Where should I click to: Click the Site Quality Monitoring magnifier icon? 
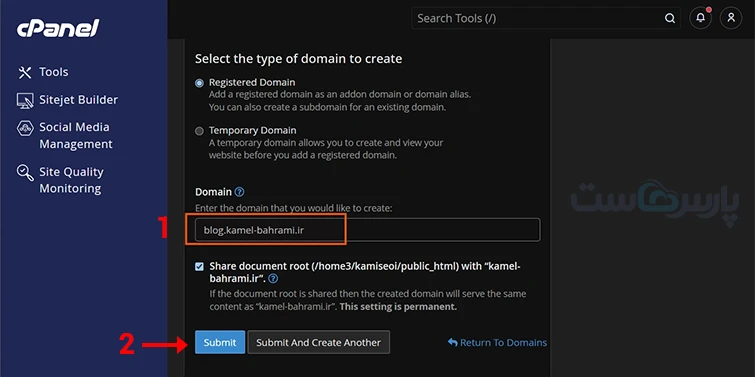point(25,172)
